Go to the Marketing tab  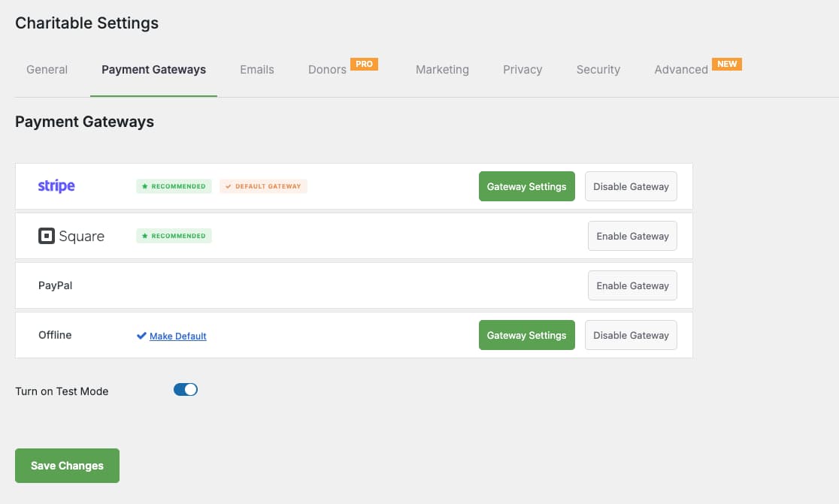click(442, 70)
